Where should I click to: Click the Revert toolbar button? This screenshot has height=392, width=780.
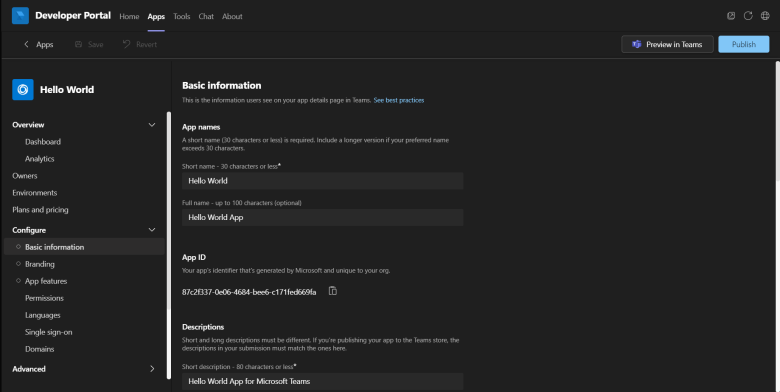coord(140,44)
